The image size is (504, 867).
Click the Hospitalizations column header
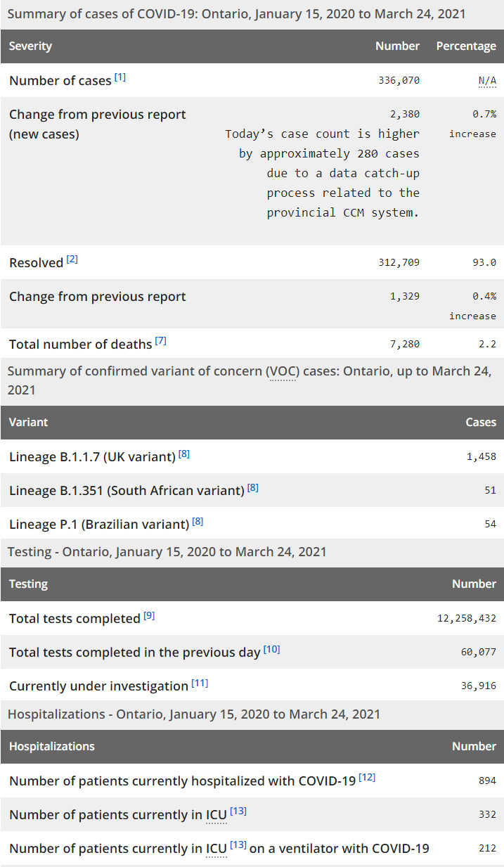pos(51,747)
